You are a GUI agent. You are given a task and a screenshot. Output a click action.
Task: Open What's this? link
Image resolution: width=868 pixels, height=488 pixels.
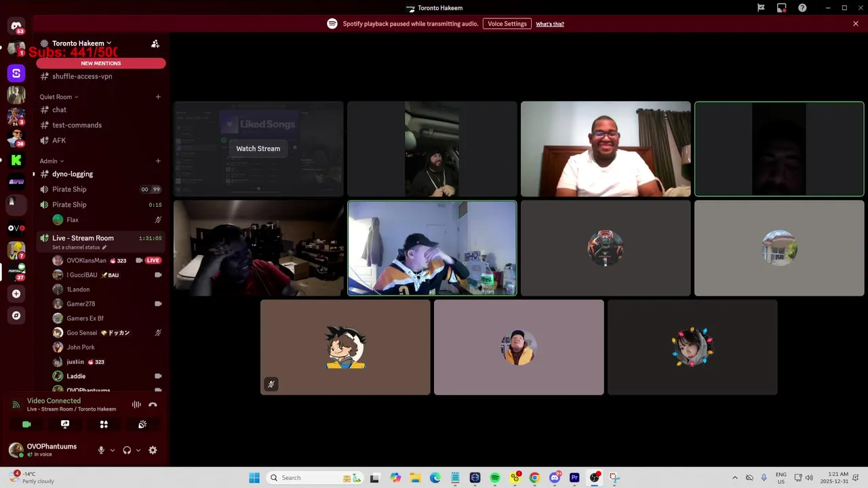coord(550,24)
